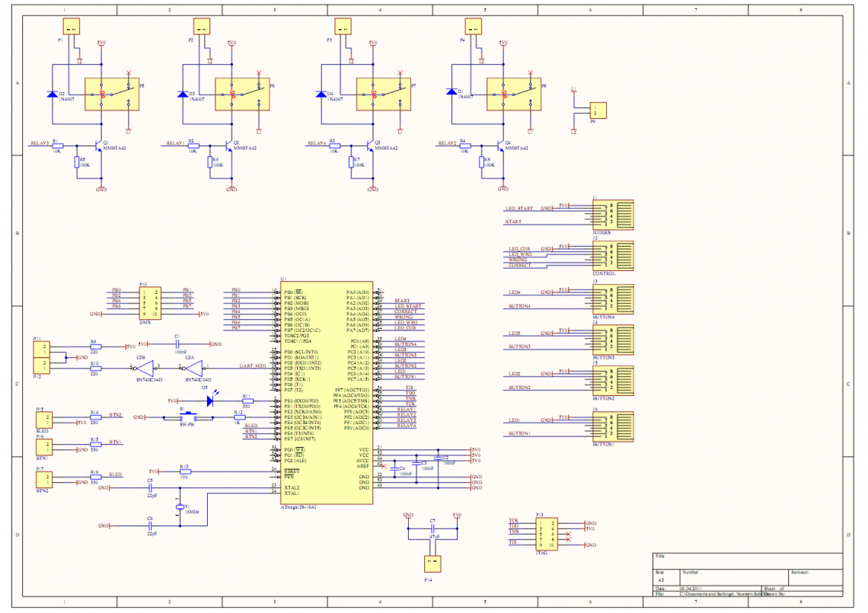Click diode D3 symbol

[x=183, y=94]
